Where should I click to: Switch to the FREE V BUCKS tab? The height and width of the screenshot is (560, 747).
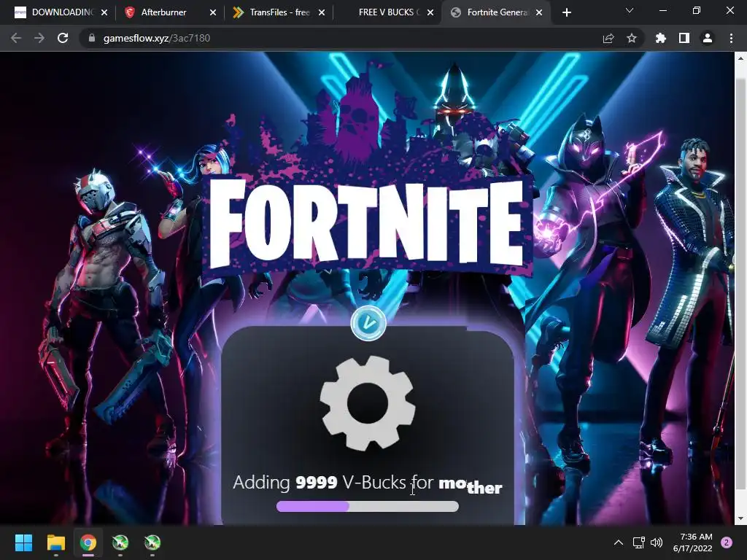pyautogui.click(x=388, y=12)
